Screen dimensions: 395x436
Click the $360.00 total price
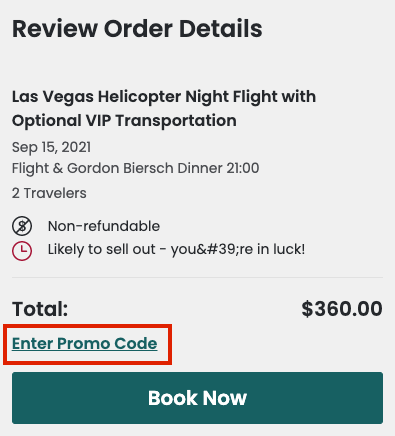[x=342, y=309]
